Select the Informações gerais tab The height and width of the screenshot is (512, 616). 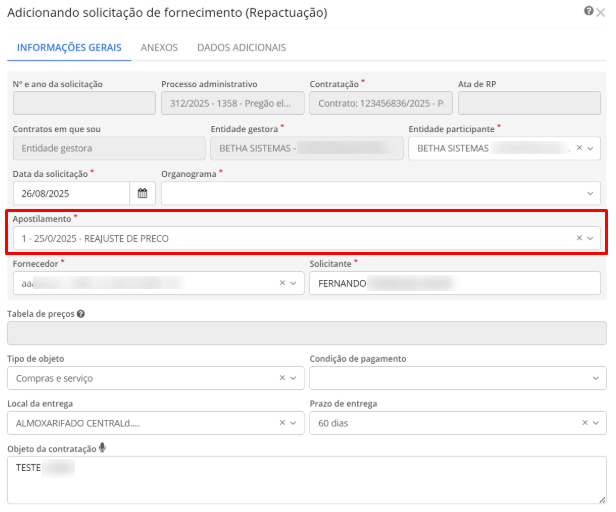69,47
